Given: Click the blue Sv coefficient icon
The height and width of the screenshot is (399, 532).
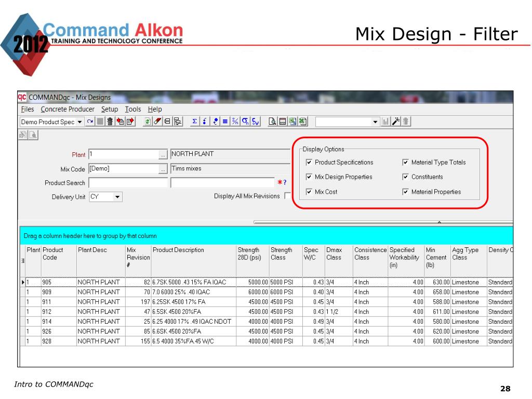Looking at the screenshot, I should pos(256,122).
